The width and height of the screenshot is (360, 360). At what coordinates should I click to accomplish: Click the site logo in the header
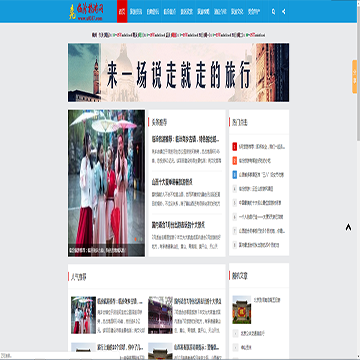click(x=87, y=12)
